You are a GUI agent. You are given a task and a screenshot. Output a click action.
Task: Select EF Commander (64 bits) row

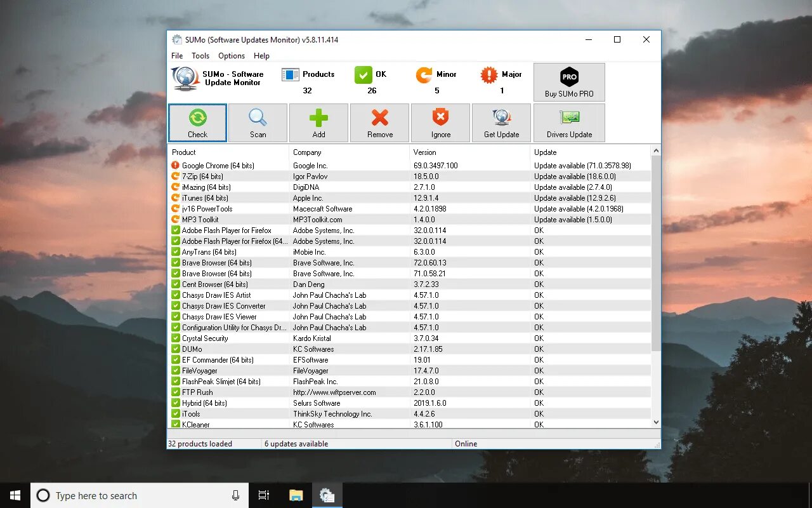(x=409, y=360)
